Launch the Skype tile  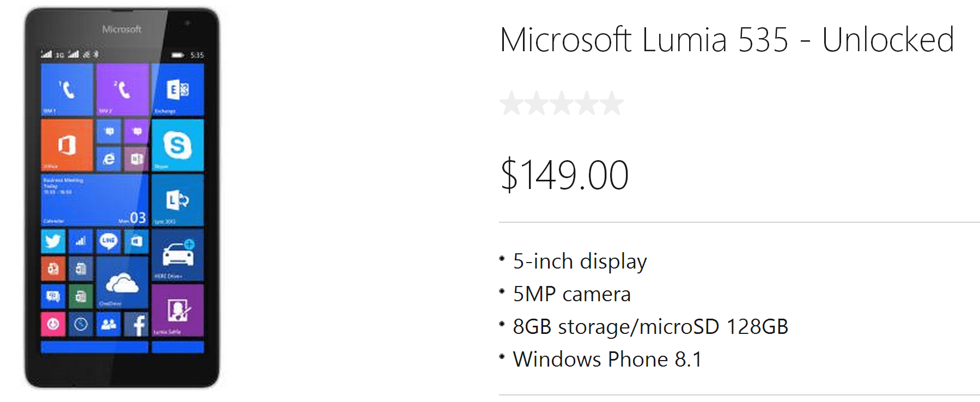tap(178, 145)
